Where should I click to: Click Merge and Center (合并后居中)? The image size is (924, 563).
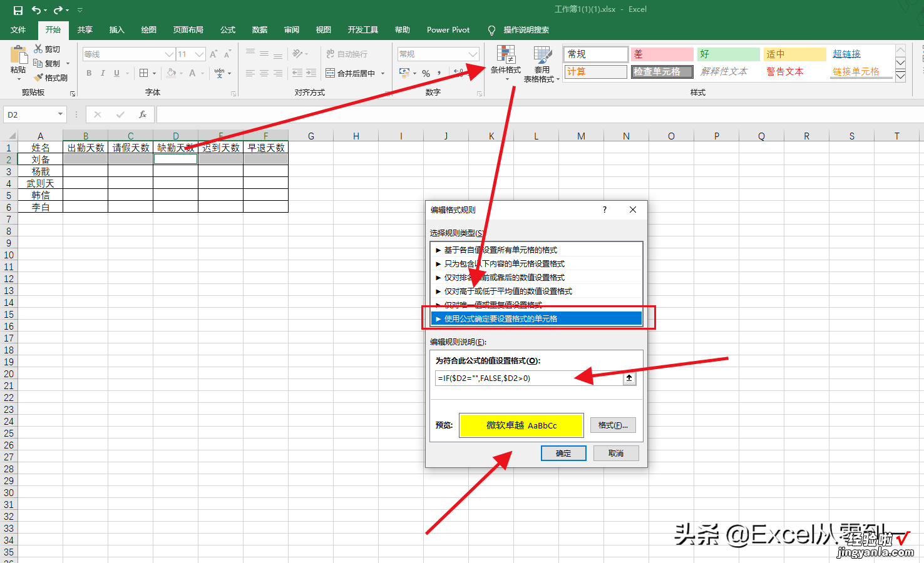(x=351, y=73)
